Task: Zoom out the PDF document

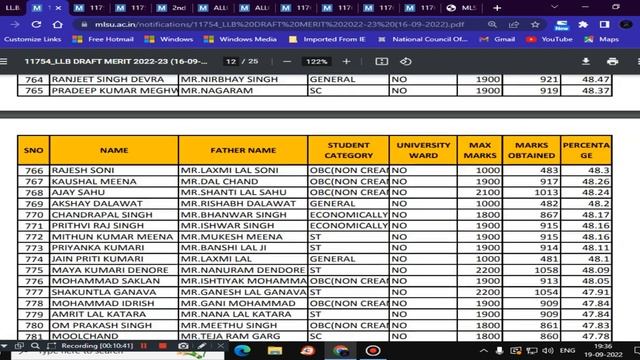Action: click(x=287, y=62)
